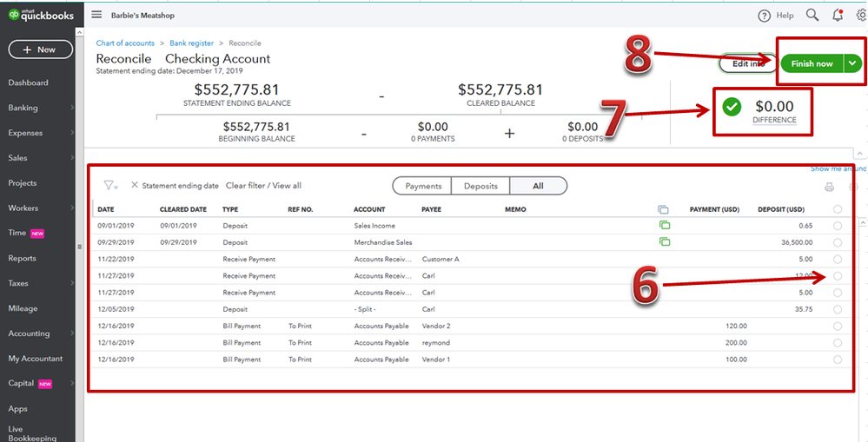Screen dimensions: 868x442
Task: Remove the Statement ending date filter
Action: tap(135, 185)
